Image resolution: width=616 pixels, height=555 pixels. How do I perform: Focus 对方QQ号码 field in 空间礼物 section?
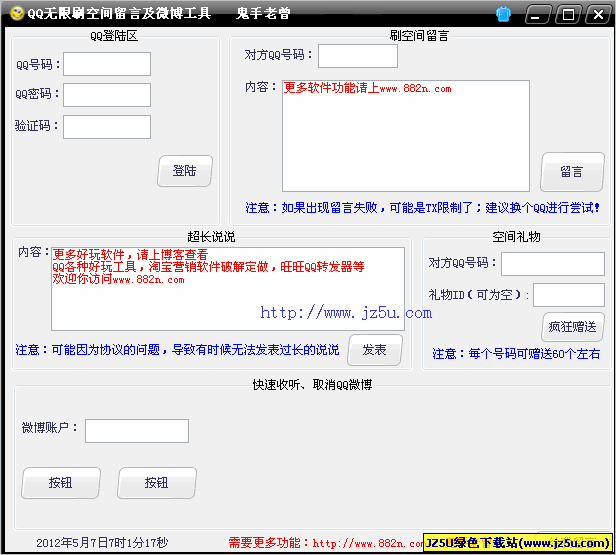point(553,264)
